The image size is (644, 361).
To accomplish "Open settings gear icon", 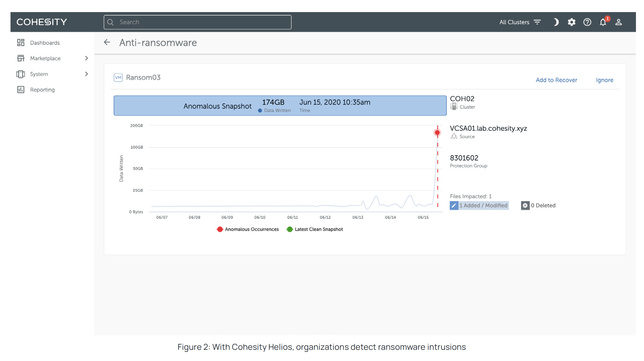I will coord(572,22).
